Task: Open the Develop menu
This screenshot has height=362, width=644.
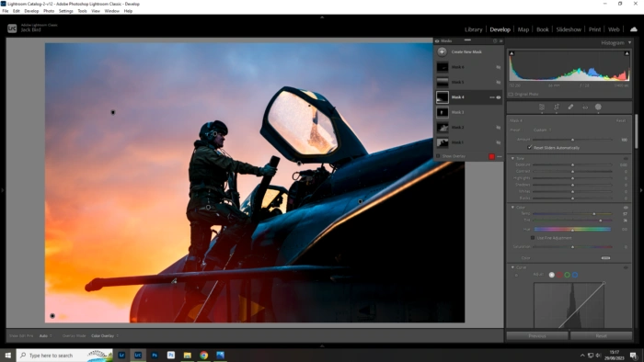Action: tap(31, 11)
